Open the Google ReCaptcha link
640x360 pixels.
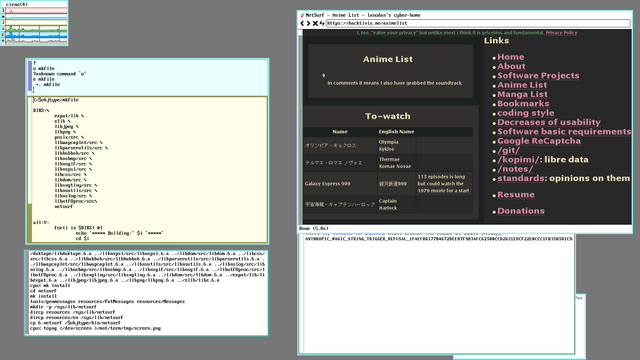(x=539, y=141)
